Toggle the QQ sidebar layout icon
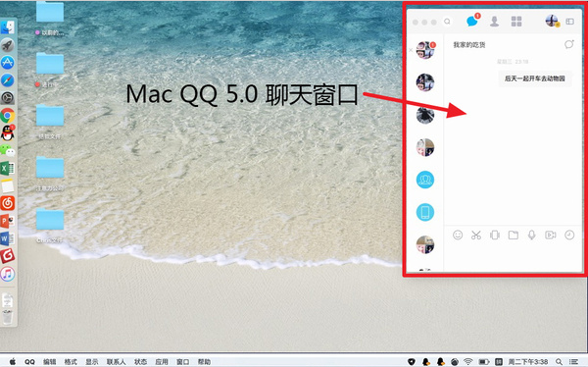 pyautogui.click(x=569, y=22)
